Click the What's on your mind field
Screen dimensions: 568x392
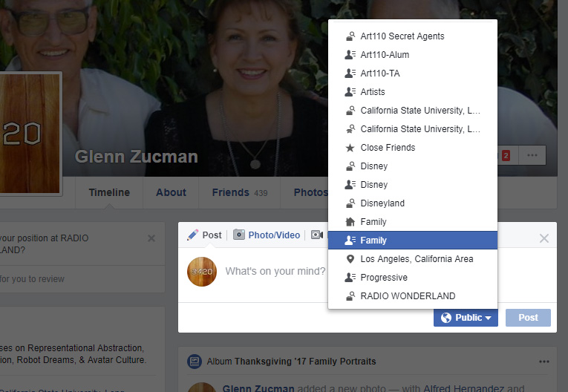pyautogui.click(x=275, y=271)
